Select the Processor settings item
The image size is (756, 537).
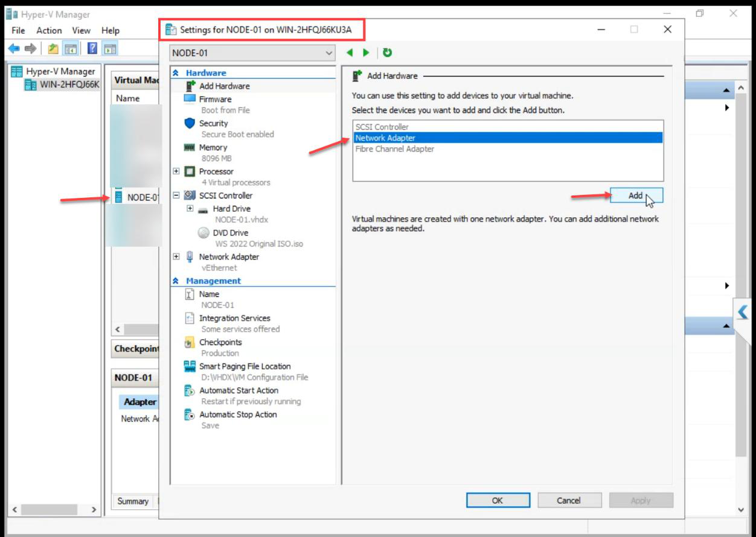216,171
